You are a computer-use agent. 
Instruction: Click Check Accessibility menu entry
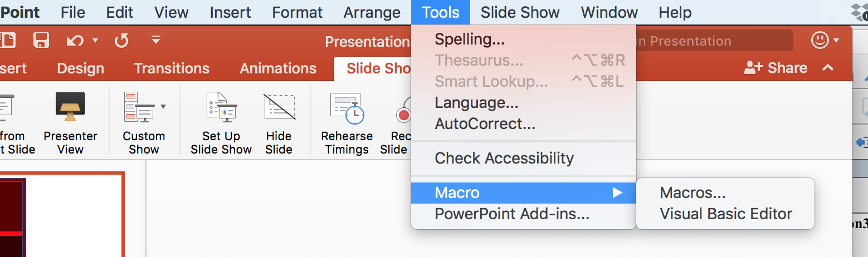click(x=504, y=159)
